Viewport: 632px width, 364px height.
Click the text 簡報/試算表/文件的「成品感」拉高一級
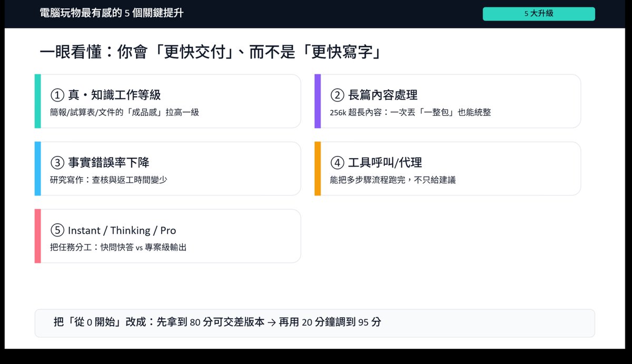(125, 112)
